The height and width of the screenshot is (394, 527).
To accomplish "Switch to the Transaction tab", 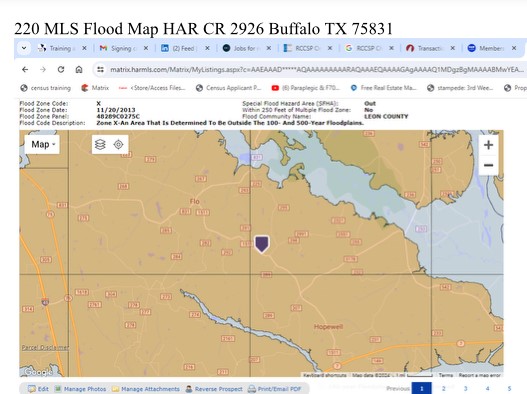I will pos(430,48).
